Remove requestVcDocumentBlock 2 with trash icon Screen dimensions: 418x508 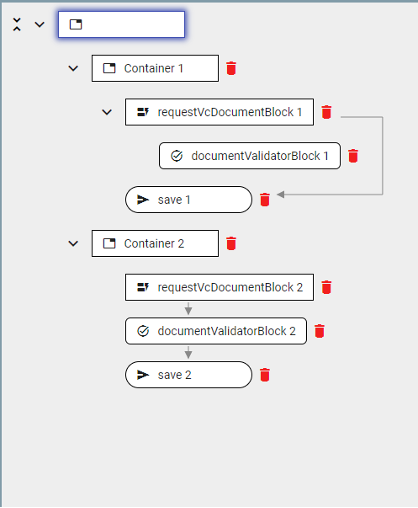[326, 287]
